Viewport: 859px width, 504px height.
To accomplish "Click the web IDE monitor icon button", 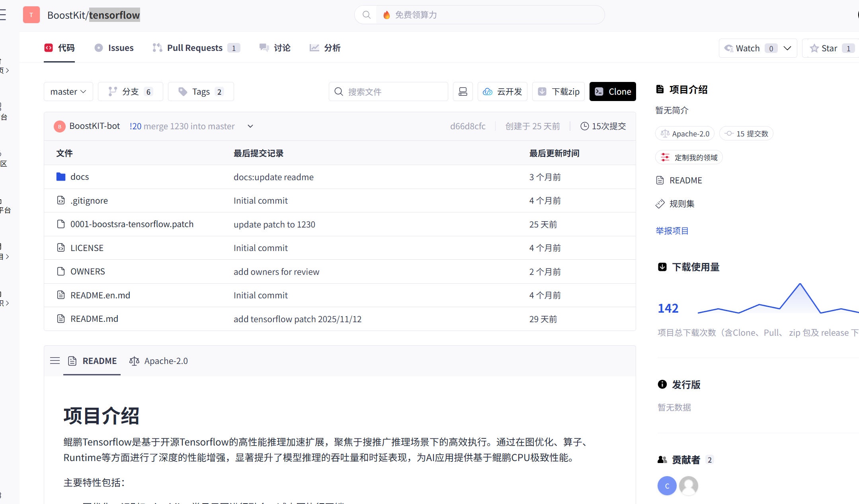I will [x=463, y=91].
